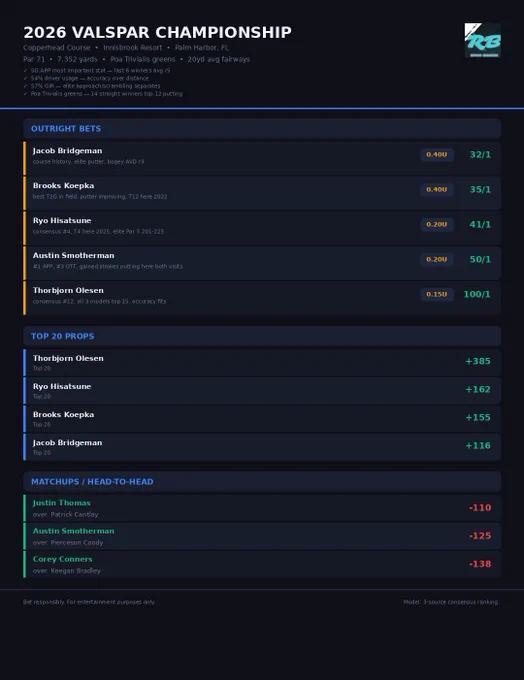Click the 14 straight winners top 12 putting note

(x=103, y=94)
